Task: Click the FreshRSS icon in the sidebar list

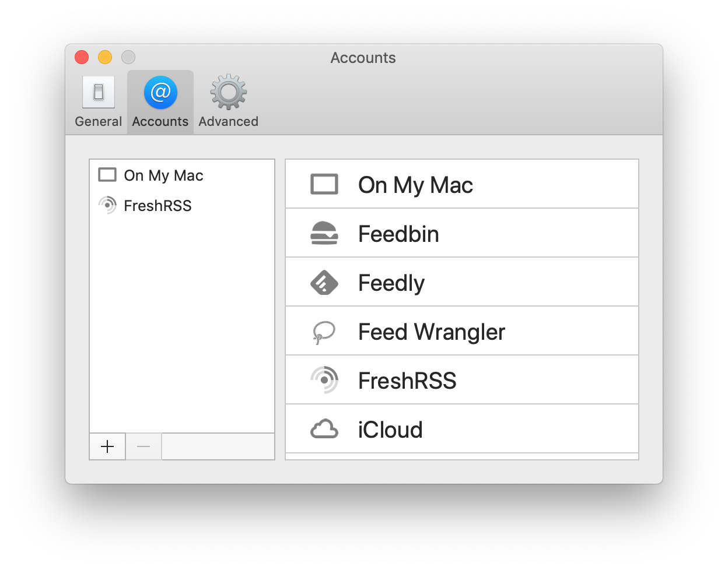Action: click(107, 205)
